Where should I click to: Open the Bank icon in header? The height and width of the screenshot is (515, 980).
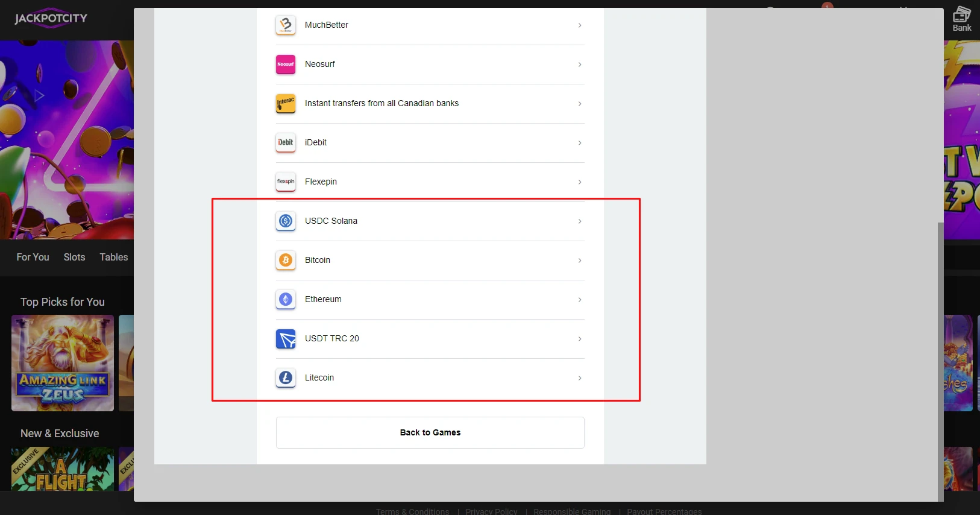[962, 19]
